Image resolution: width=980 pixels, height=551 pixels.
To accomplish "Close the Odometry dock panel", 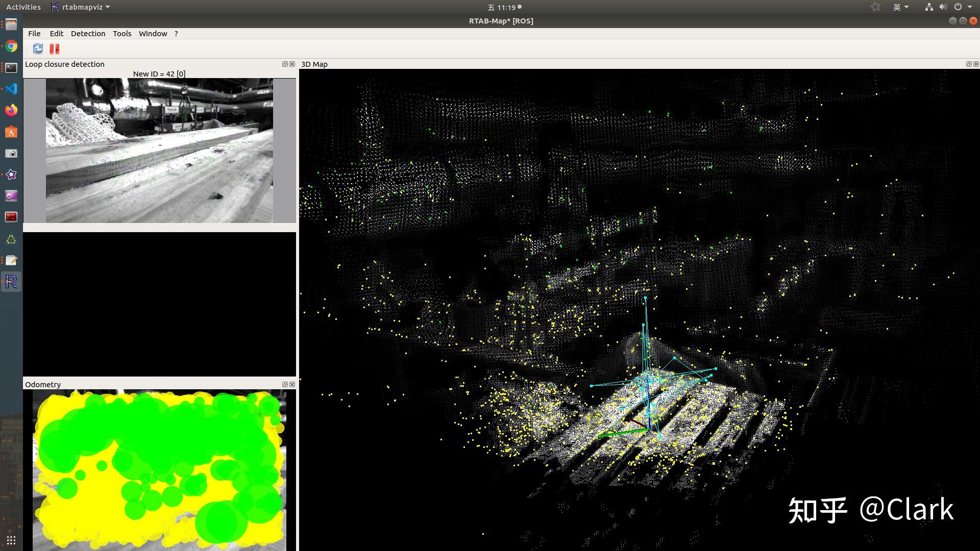I will (x=292, y=385).
